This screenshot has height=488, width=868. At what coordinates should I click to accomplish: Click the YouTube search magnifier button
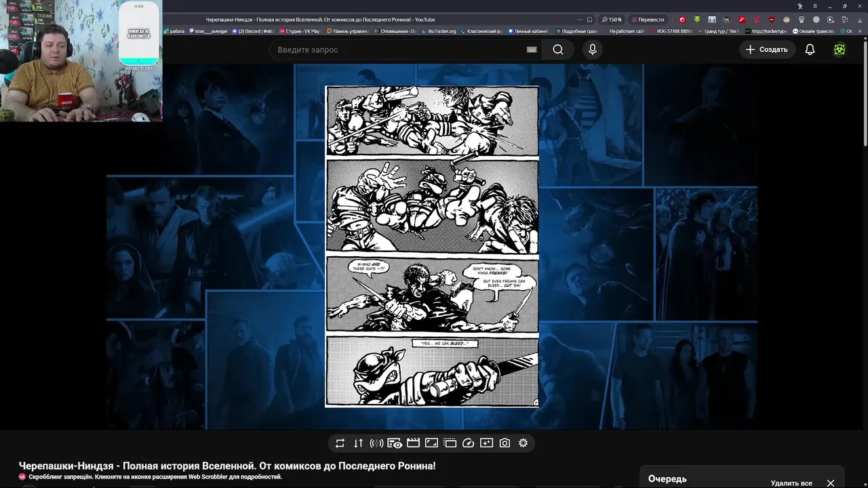pyautogui.click(x=557, y=49)
